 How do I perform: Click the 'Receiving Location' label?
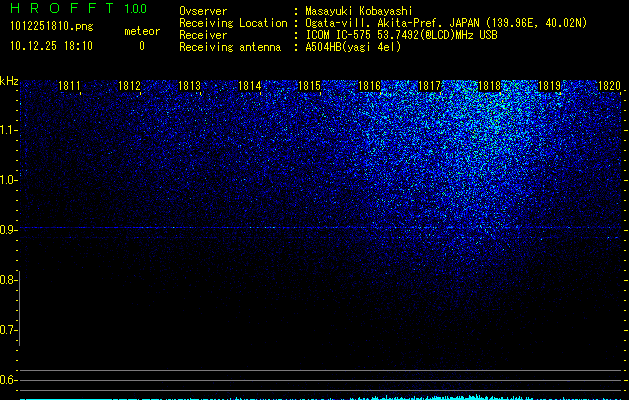233,23
